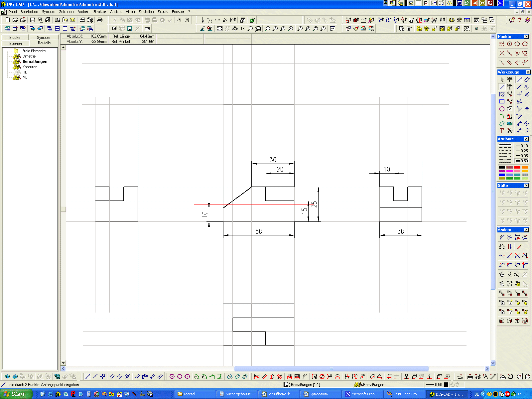This screenshot has height=399, width=532.
Task: Click the Windows Start button
Action: click(x=16, y=394)
